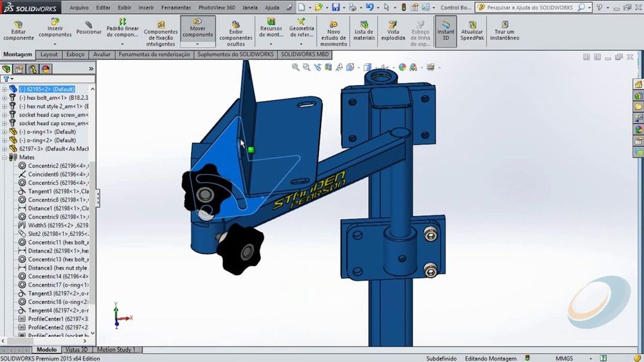Select the Posicionar mate tool
Screen dimensions: 644x362
click(89, 28)
